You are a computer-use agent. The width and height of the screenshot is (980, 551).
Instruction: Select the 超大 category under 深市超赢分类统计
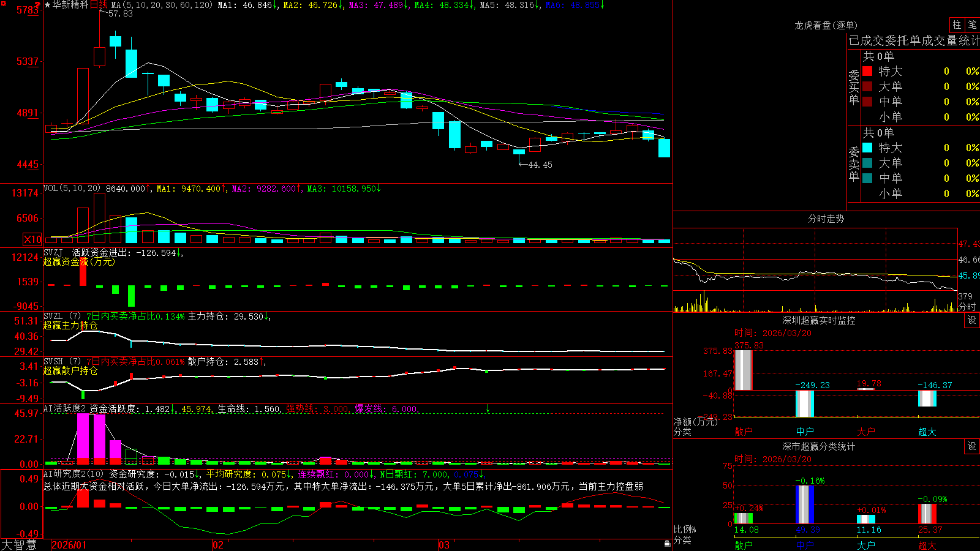coord(927,545)
